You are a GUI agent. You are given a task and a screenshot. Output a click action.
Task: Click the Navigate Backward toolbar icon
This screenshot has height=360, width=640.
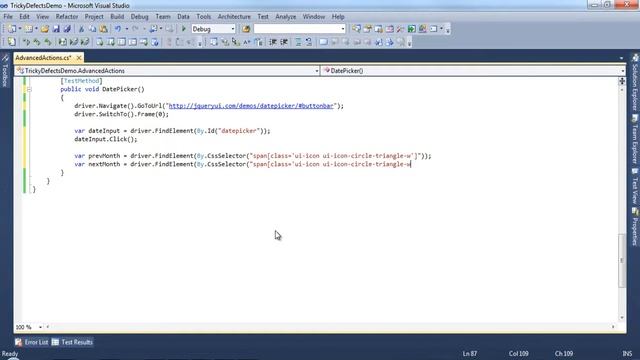tap(153, 29)
